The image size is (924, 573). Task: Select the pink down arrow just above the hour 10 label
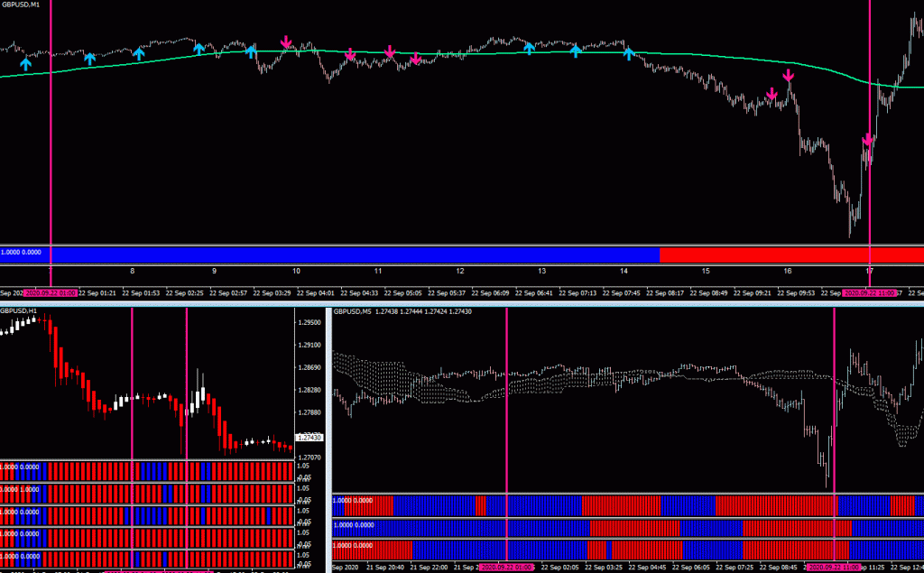(x=286, y=42)
